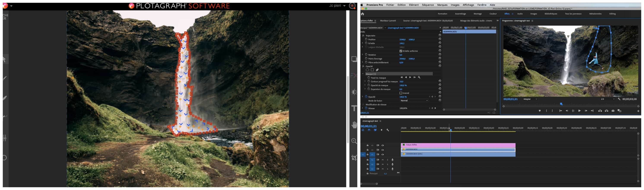Open the Moniteur Lumetri panel tab
Viewport: 644px width, 190px height.
point(388,21)
